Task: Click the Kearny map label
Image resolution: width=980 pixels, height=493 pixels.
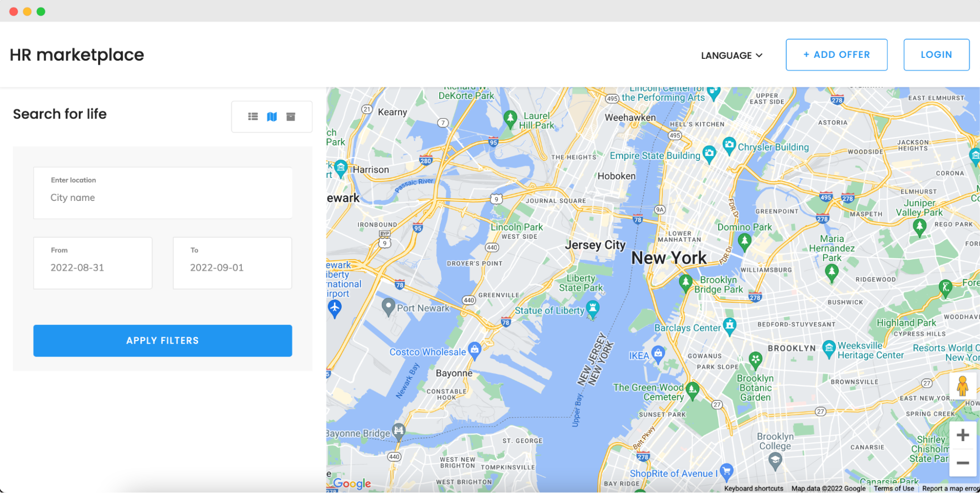Action: click(x=392, y=112)
